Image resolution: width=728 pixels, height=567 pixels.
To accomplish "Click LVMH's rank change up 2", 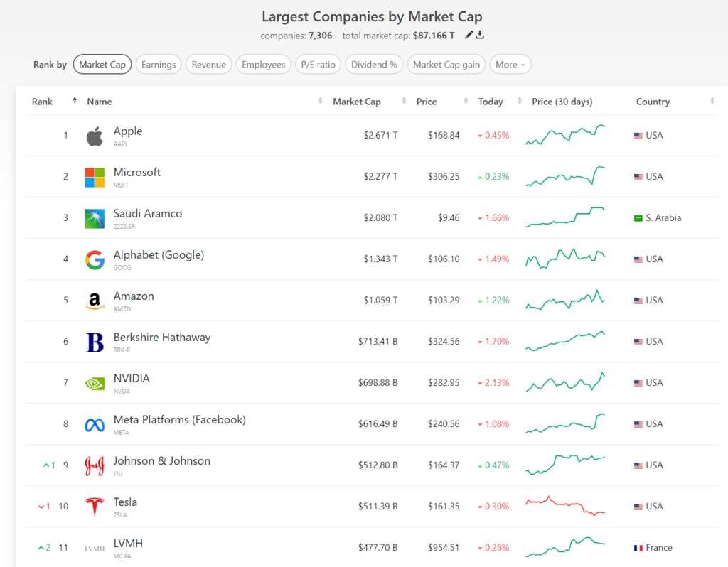I will pos(44,548).
